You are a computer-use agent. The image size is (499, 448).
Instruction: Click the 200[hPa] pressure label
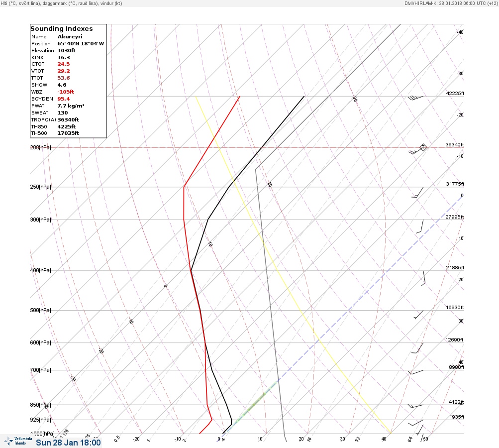coord(40,147)
